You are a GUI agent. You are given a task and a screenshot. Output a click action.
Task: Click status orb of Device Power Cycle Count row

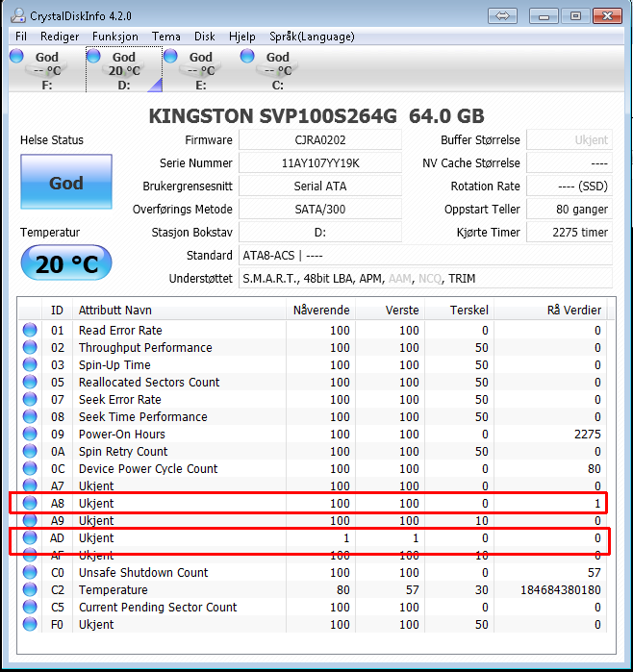tap(30, 468)
